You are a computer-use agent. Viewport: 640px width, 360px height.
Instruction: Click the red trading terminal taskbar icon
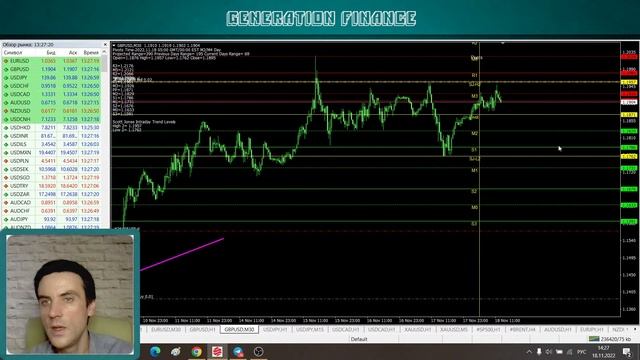coord(217,351)
